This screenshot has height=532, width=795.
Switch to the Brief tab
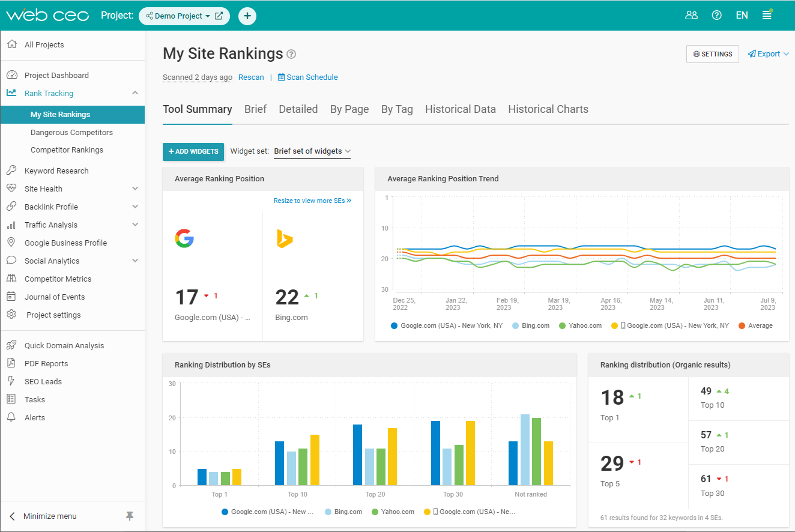coord(256,109)
